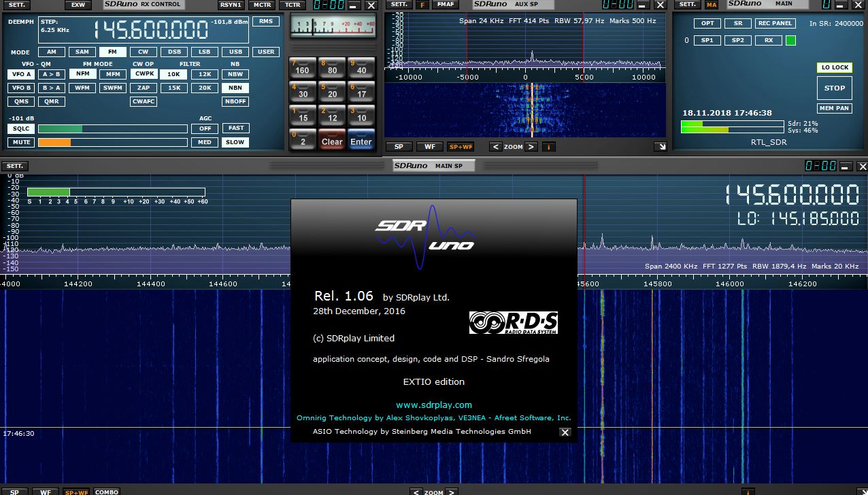Switch AUX SP to SP+WF view

tap(461, 146)
